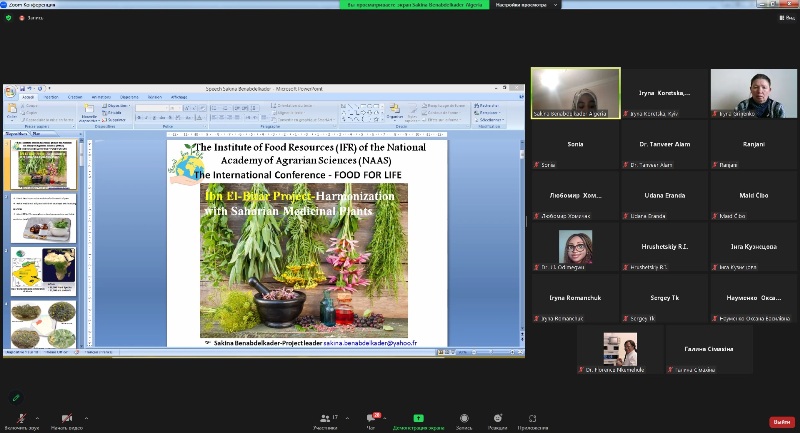This screenshot has height=433, width=800.
Task: Expand audio options arrow next to microphone
Action: [x=37, y=418]
